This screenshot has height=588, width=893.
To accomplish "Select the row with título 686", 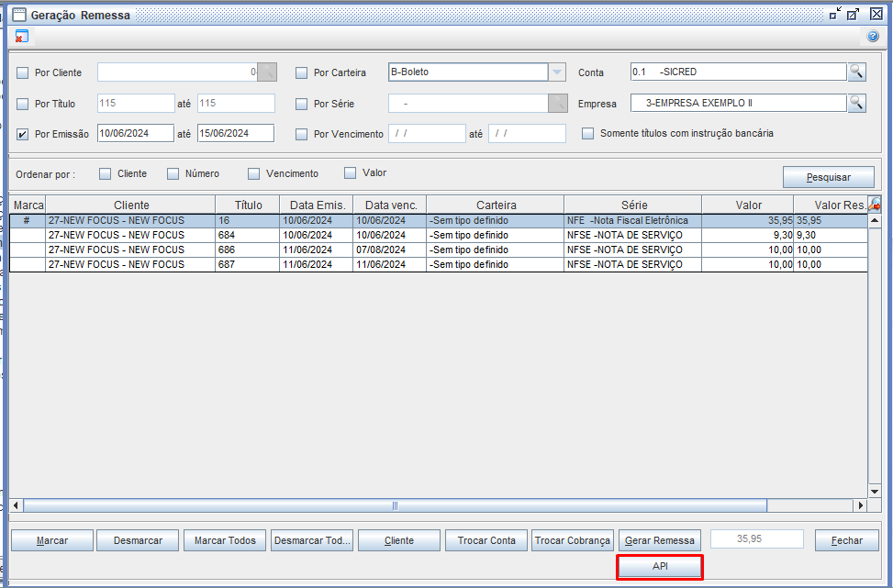I will pos(439,250).
